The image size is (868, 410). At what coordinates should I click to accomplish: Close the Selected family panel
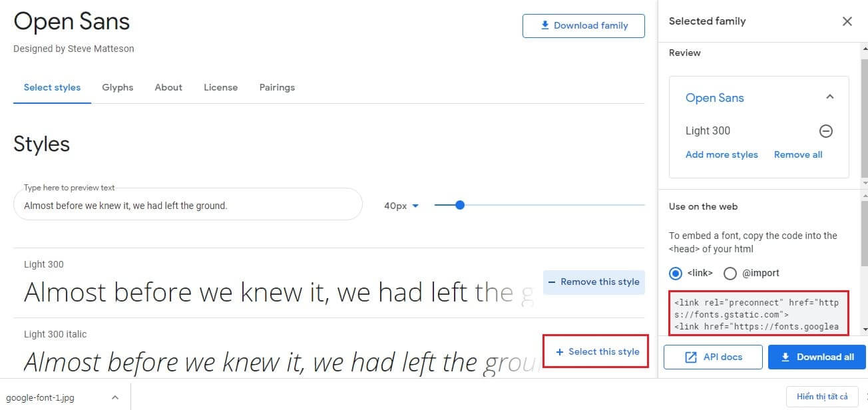click(x=847, y=21)
